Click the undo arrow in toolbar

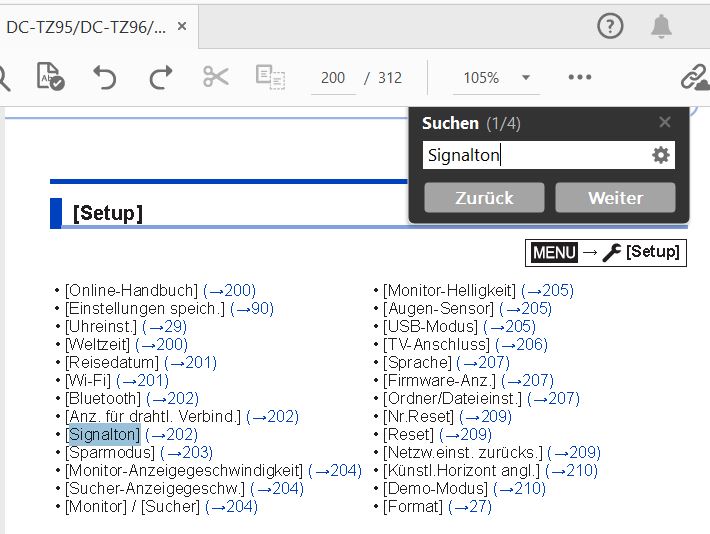[105, 78]
